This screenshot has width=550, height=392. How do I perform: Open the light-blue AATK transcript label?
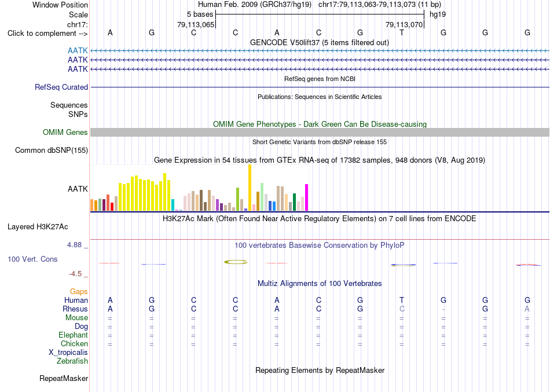tap(78, 50)
